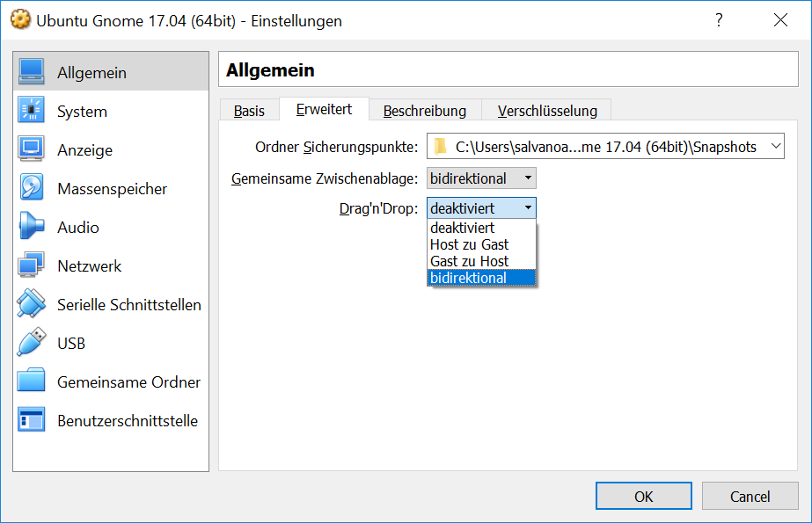The width and height of the screenshot is (812, 523).
Task: Switch to the Erweitert tab
Action: 324,109
